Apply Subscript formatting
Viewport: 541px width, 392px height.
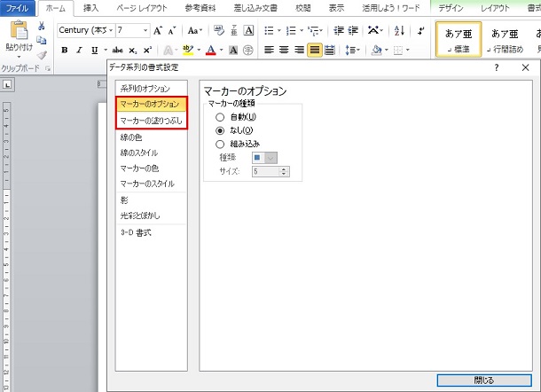pyautogui.click(x=133, y=51)
